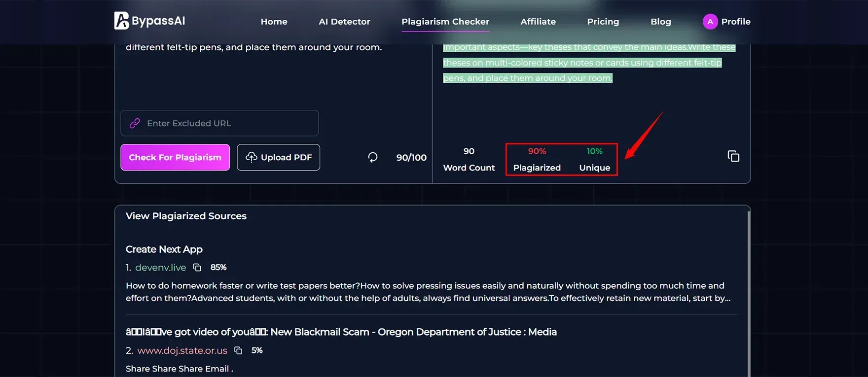Click the refresh/reset circular arrow icon
This screenshot has height=377, width=868.
click(x=373, y=157)
